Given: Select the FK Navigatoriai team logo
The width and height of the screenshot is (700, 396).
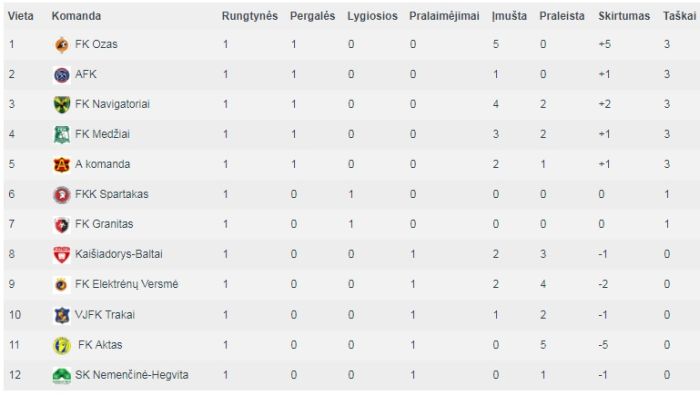Looking at the screenshot, I should 62,104.
